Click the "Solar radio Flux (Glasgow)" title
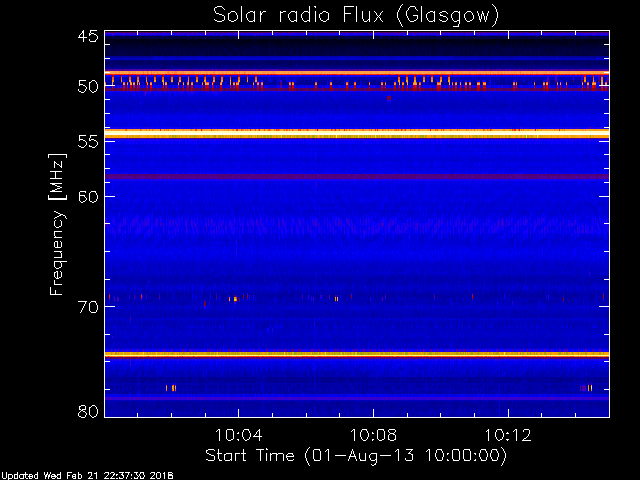 [x=356, y=14]
